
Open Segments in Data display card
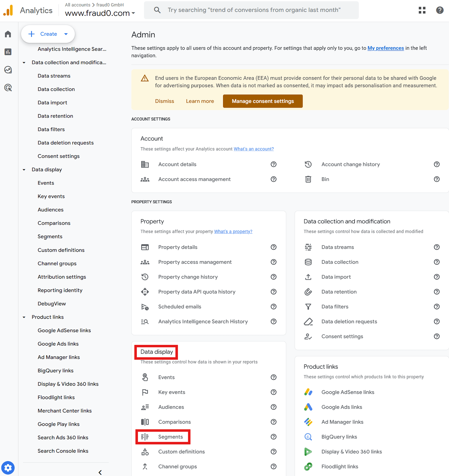pyautogui.click(x=170, y=437)
